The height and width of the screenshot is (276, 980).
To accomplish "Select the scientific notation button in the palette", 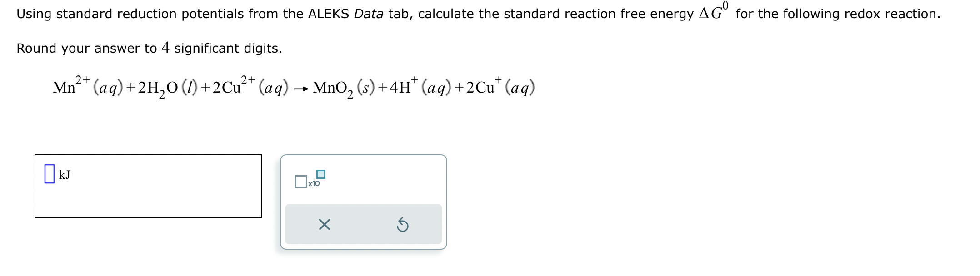I will coord(310,179).
